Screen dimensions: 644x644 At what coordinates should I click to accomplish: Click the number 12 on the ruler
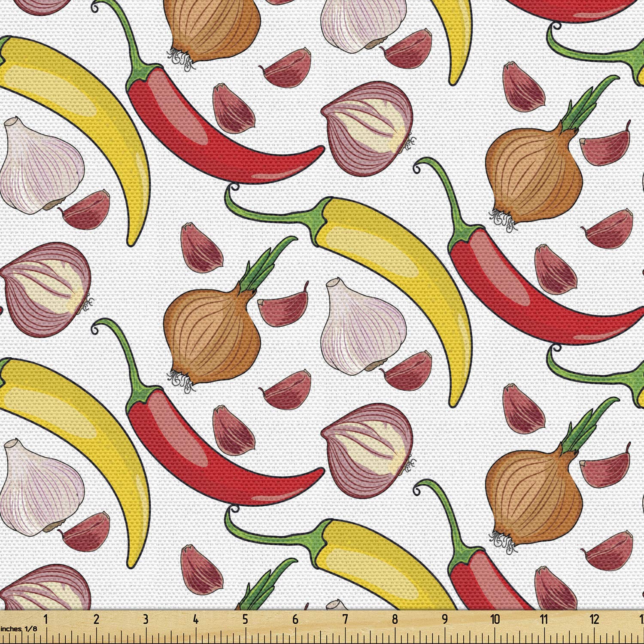coord(594,620)
